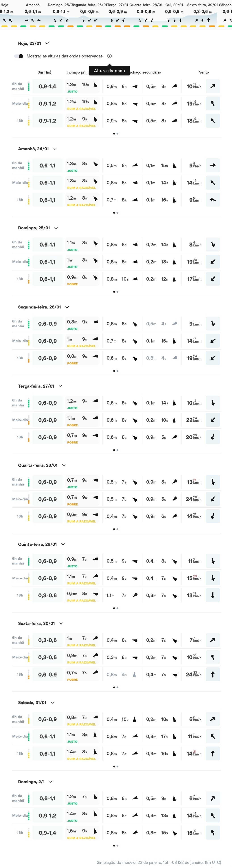Screen dimensions: 232x868
Task: Click the rating color bar for Hoje 6h da manhã
Action: [29, 87]
